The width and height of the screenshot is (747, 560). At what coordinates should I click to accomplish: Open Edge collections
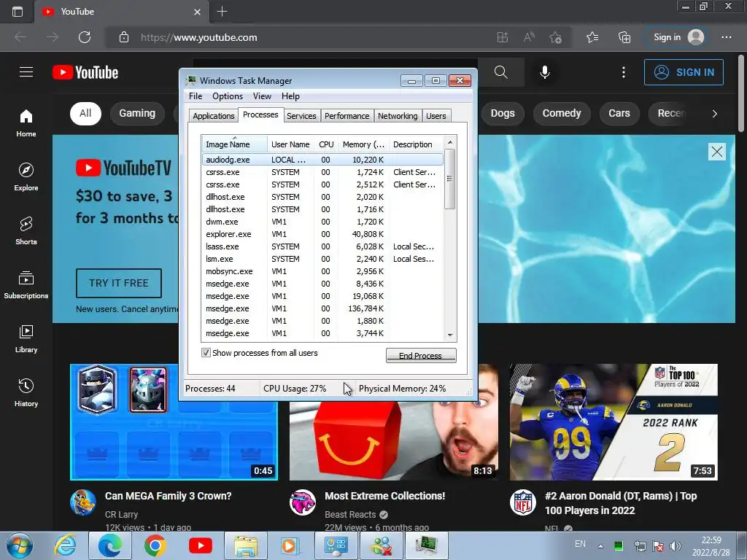coord(624,37)
